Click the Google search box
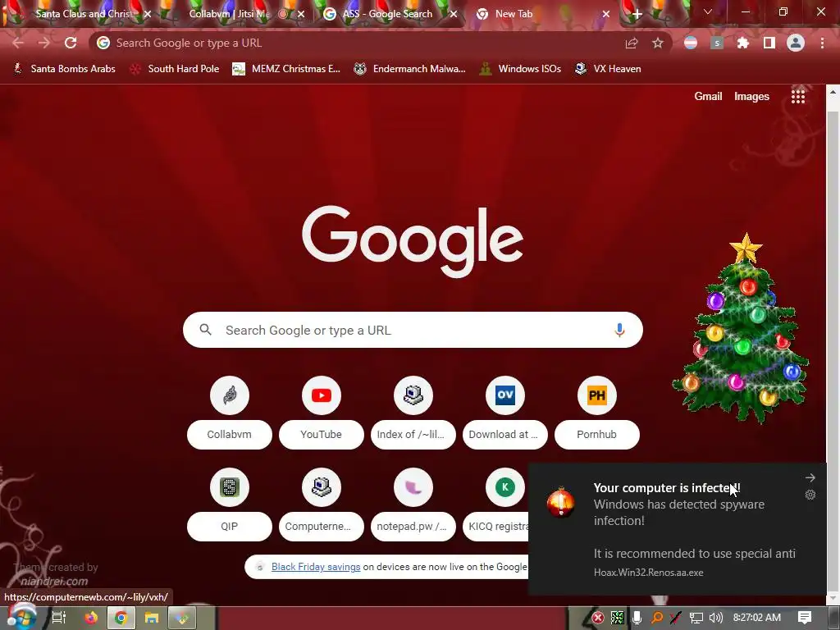Screen dimensions: 840x630 tap(413, 330)
